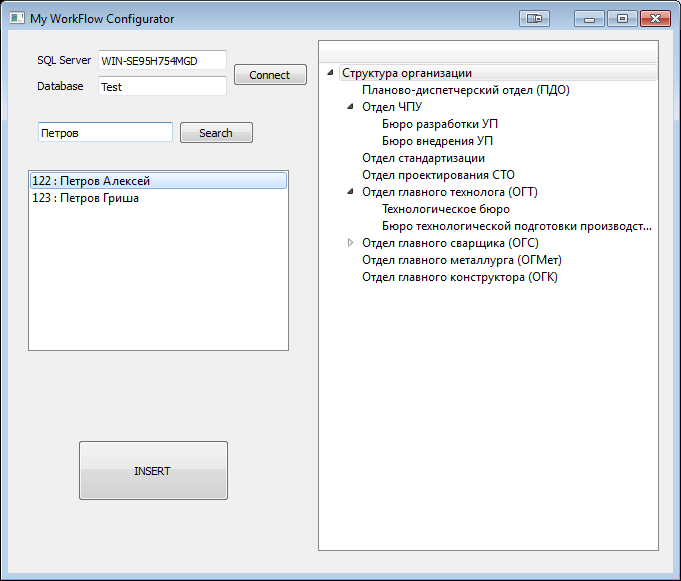Click the title bar extra toolbar button
The width and height of the screenshot is (681, 581).
tap(534, 18)
